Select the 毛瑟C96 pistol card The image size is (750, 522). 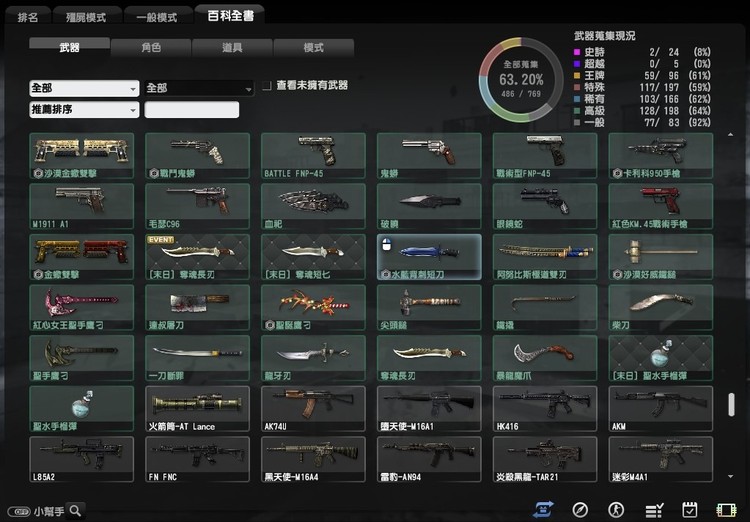point(198,206)
